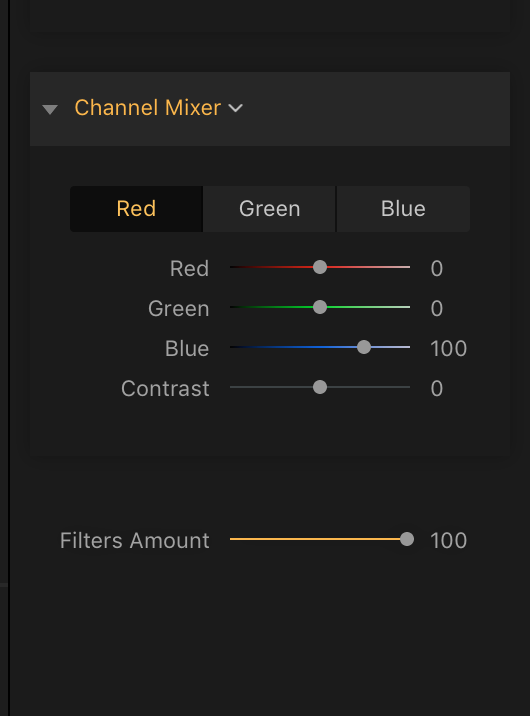Select the Red channel tab
Viewport: 530px width, 716px height.
point(136,209)
